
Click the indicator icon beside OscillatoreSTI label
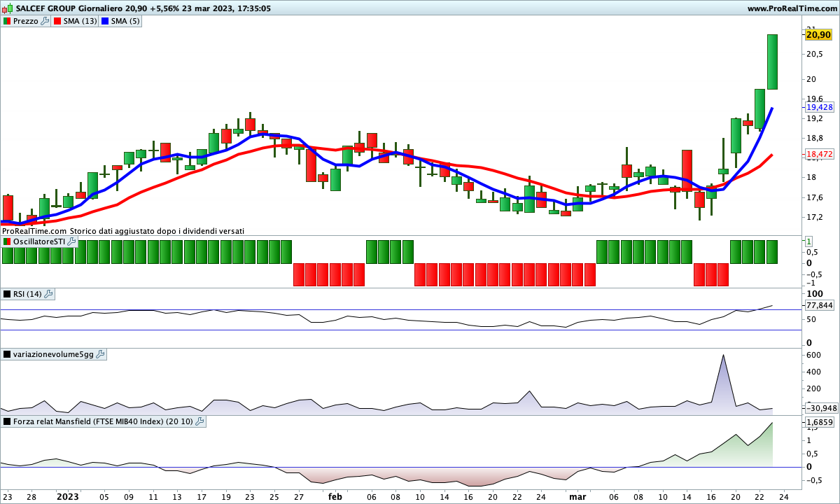7,241
